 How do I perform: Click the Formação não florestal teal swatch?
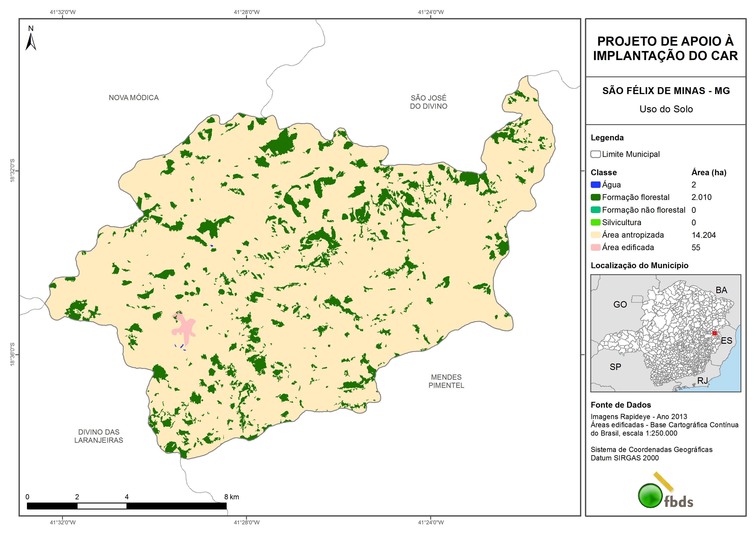595,210
